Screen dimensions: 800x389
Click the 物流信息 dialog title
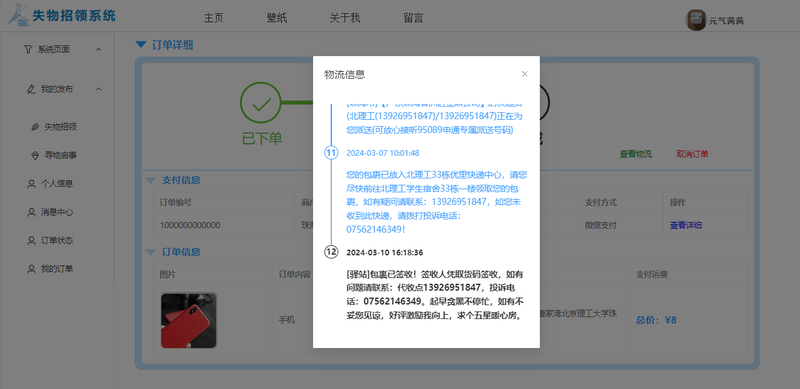345,75
